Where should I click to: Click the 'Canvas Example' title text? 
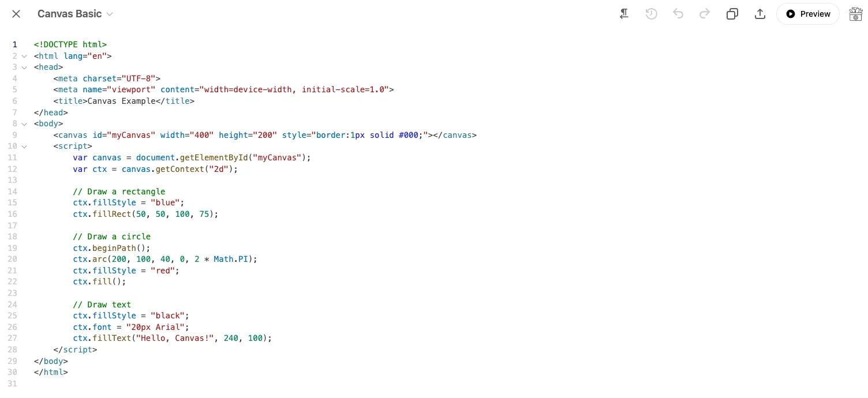click(122, 101)
